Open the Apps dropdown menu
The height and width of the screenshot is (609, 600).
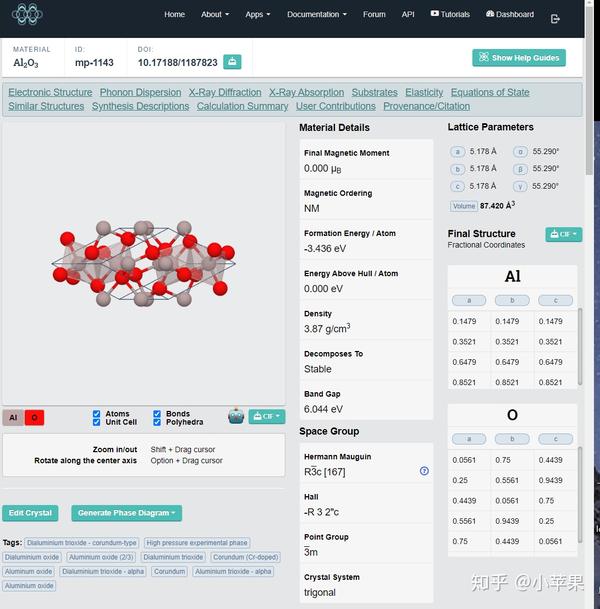pos(257,14)
